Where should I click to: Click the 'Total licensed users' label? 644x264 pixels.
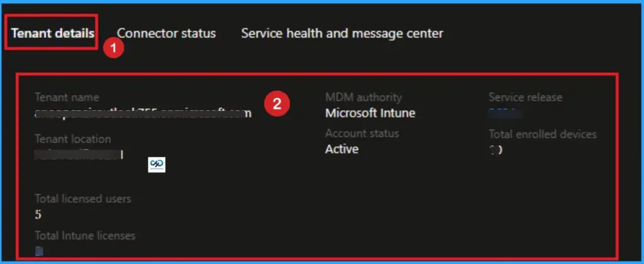(x=83, y=198)
